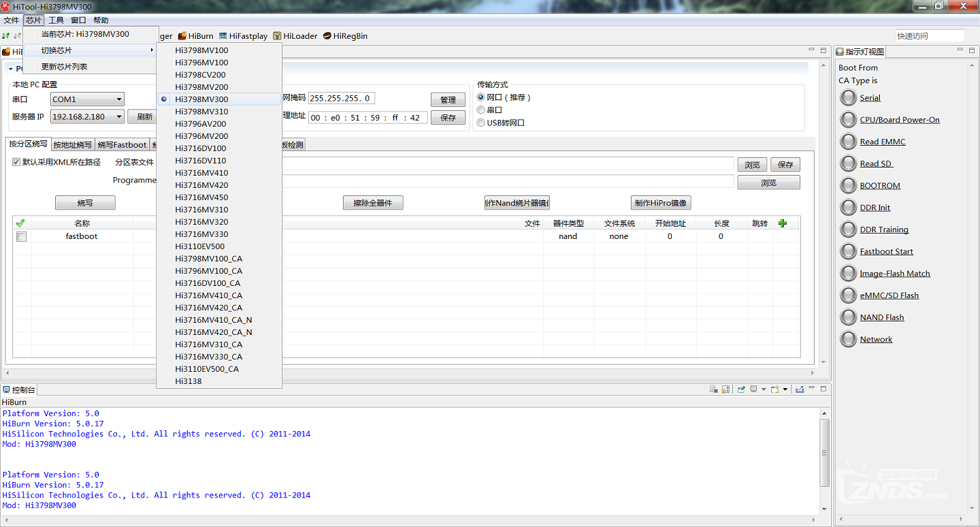
Task: Click the subnet mask 255.255.255.0 field
Action: (342, 98)
